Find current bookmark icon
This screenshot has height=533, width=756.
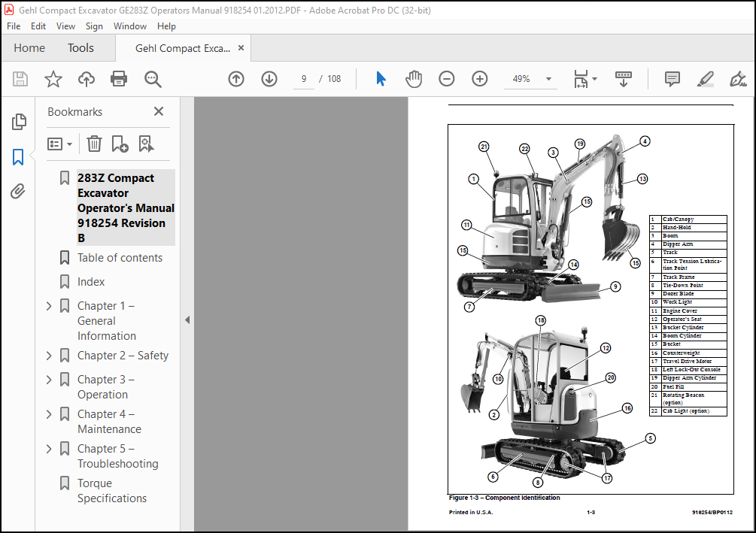[x=146, y=144]
